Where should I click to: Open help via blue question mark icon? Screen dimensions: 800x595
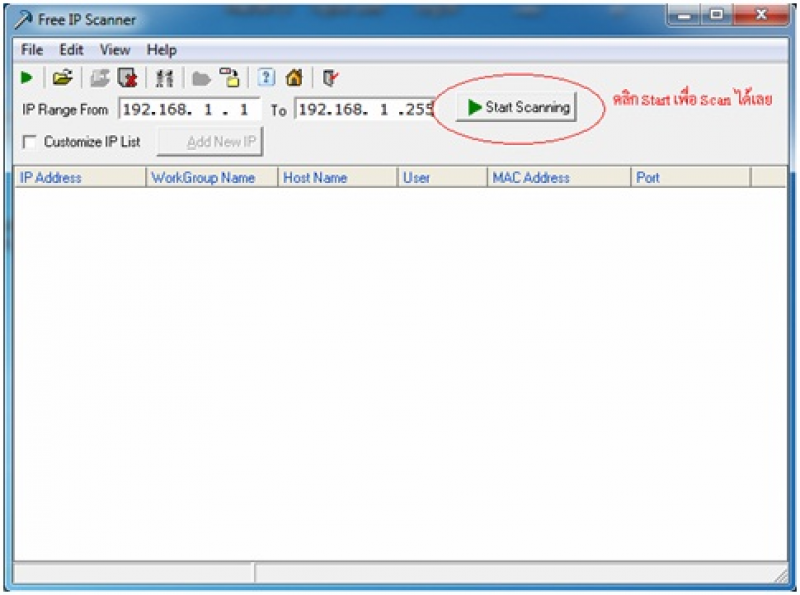click(266, 78)
